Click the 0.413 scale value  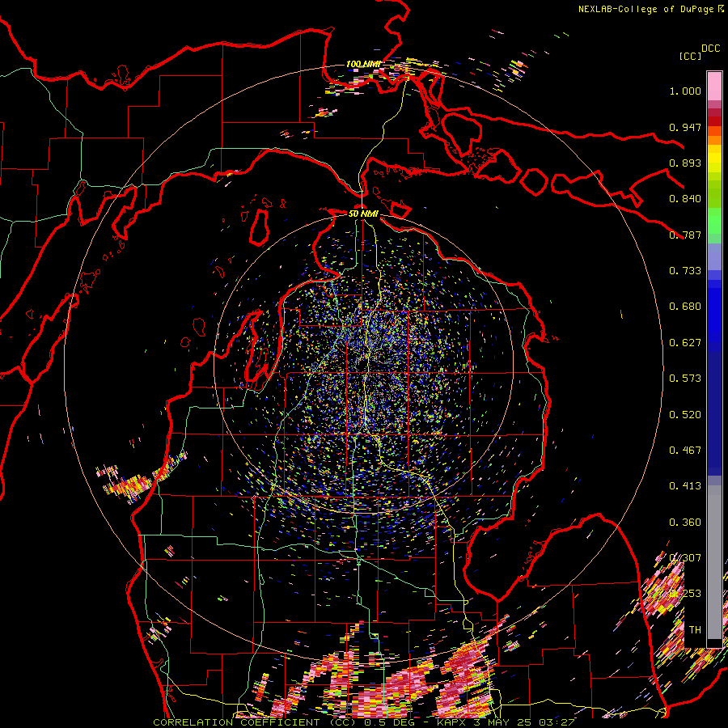(685, 486)
